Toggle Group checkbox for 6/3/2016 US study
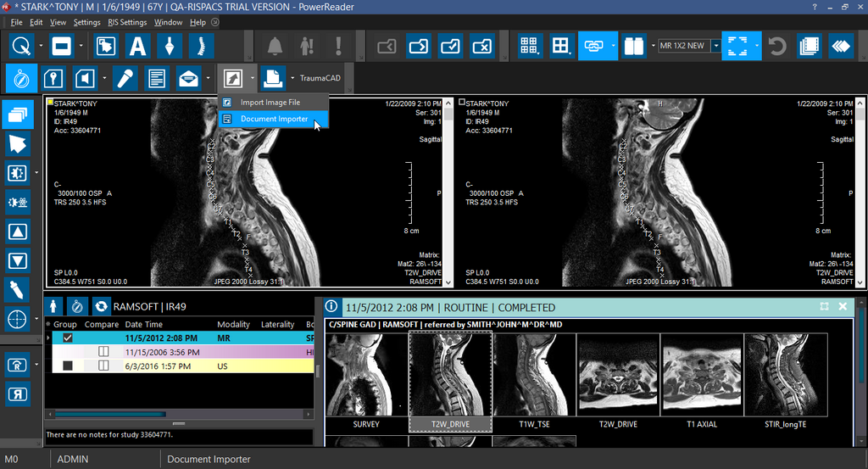The width and height of the screenshot is (868, 469). (68, 366)
